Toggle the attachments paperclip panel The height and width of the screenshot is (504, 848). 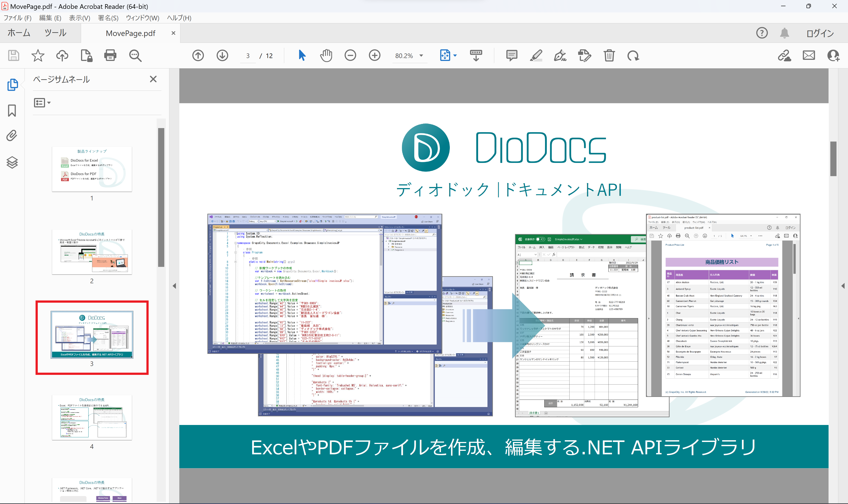click(x=12, y=136)
